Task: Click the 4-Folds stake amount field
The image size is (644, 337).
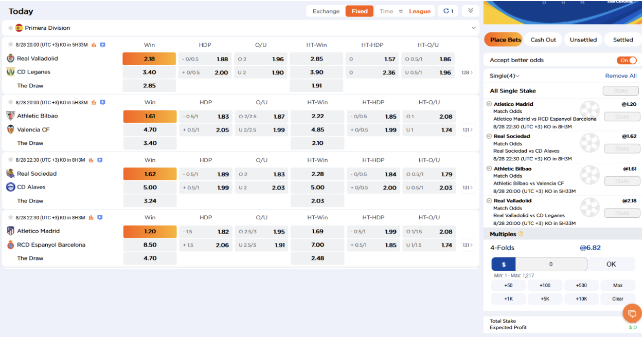Action: [550, 265]
